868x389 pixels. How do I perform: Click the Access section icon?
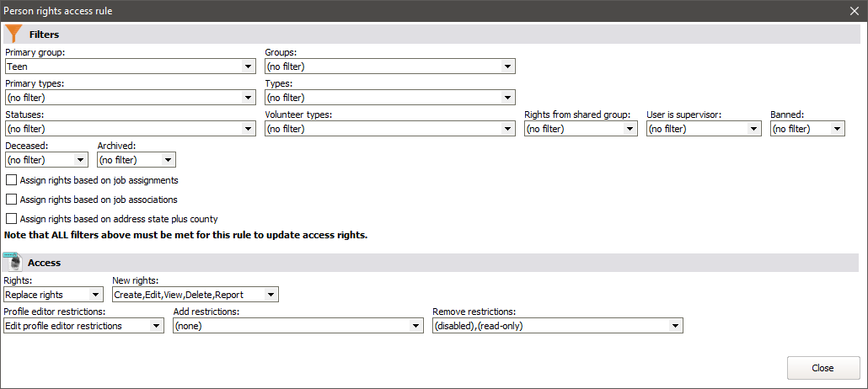tap(13, 262)
